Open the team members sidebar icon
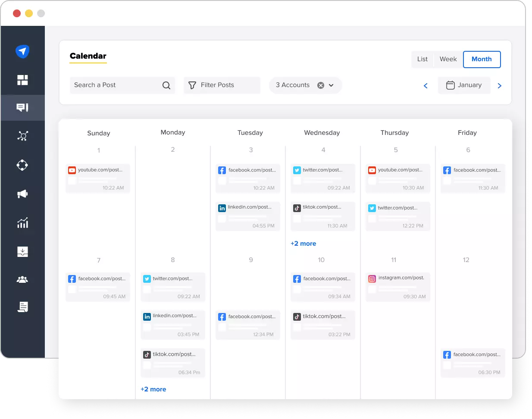 [22, 279]
